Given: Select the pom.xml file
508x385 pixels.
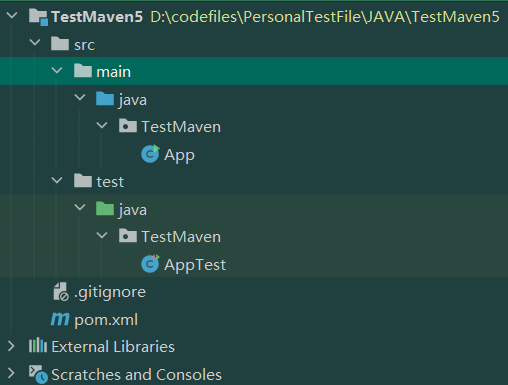Looking at the screenshot, I should pos(106,320).
